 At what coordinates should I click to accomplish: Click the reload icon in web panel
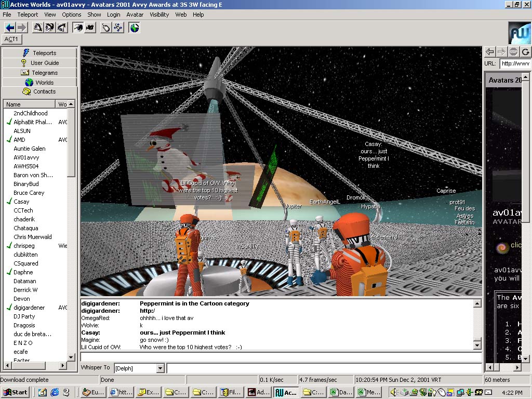(x=526, y=51)
